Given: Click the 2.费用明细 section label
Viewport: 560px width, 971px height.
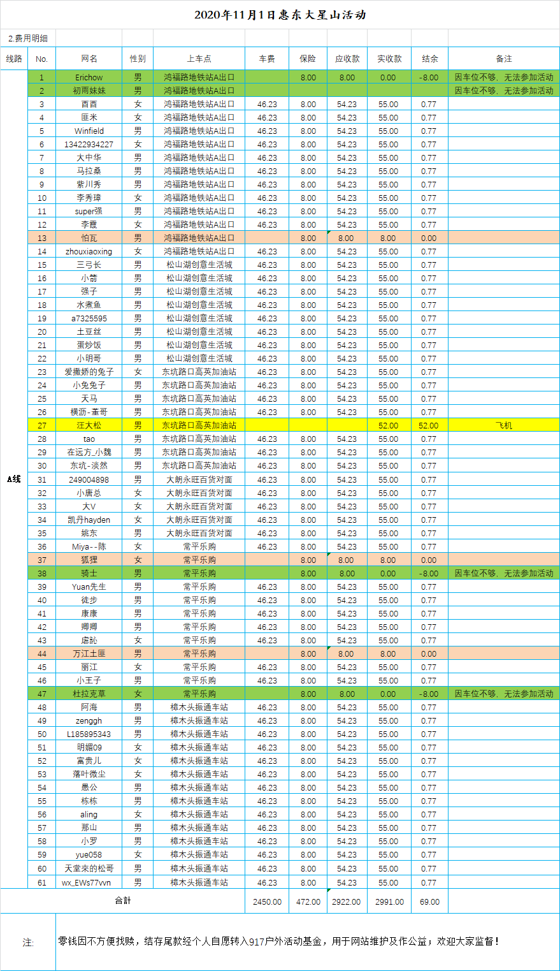Looking at the screenshot, I should (x=28, y=38).
